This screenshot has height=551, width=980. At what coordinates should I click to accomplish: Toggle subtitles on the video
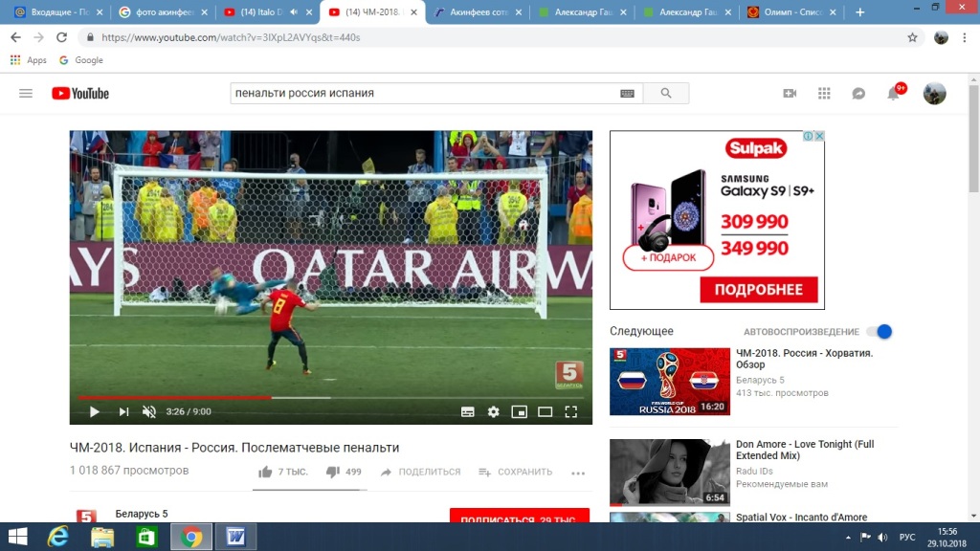tap(467, 411)
